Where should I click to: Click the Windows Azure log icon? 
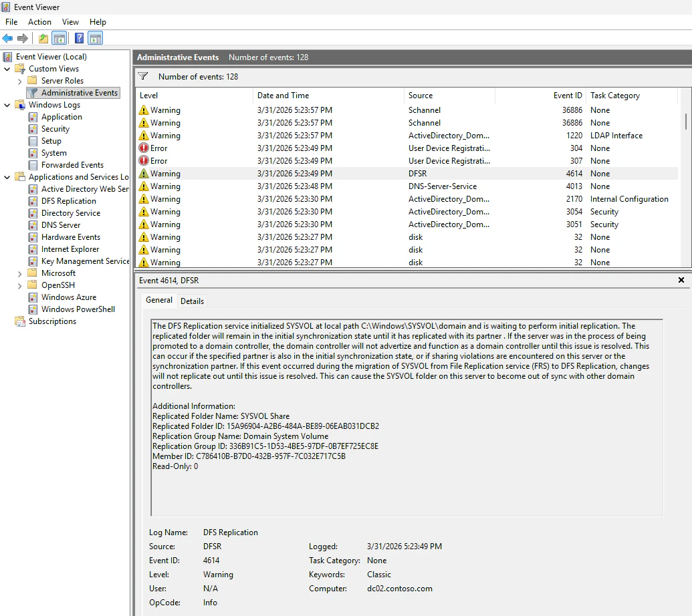(33, 297)
